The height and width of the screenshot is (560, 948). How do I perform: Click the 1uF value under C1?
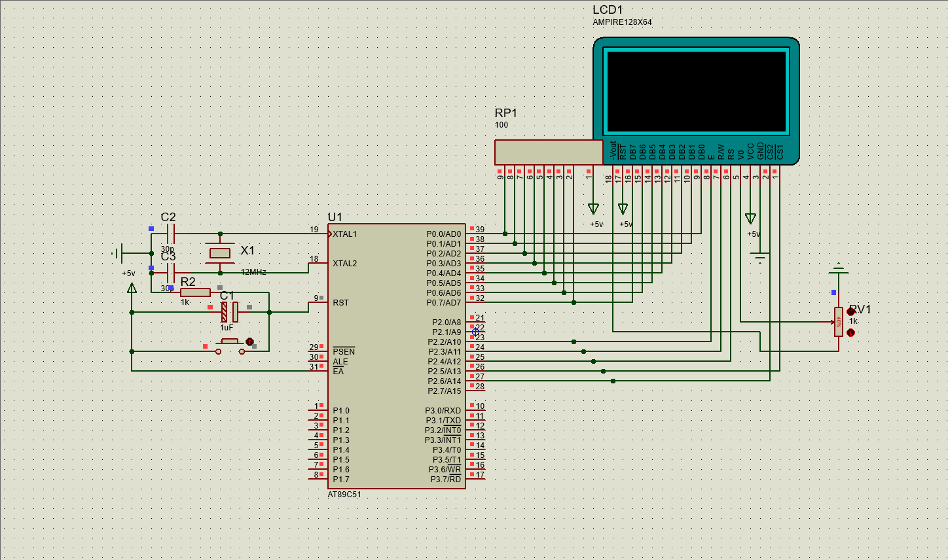(227, 328)
